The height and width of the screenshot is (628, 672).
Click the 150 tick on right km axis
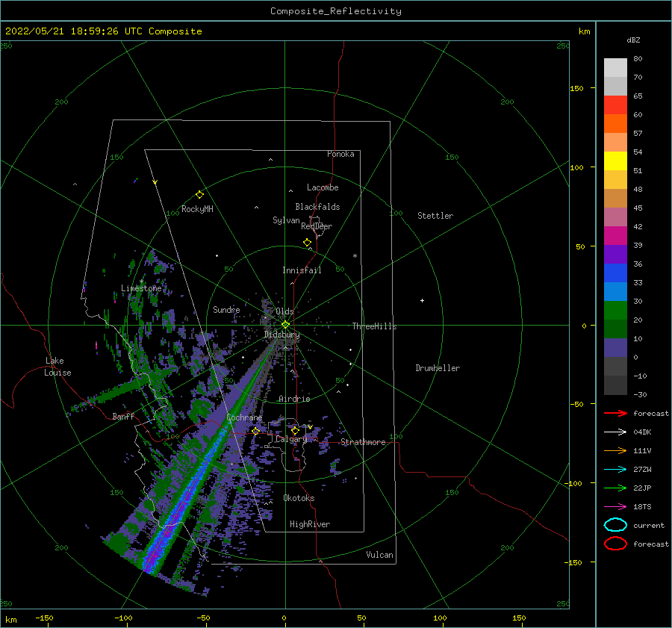576,88
